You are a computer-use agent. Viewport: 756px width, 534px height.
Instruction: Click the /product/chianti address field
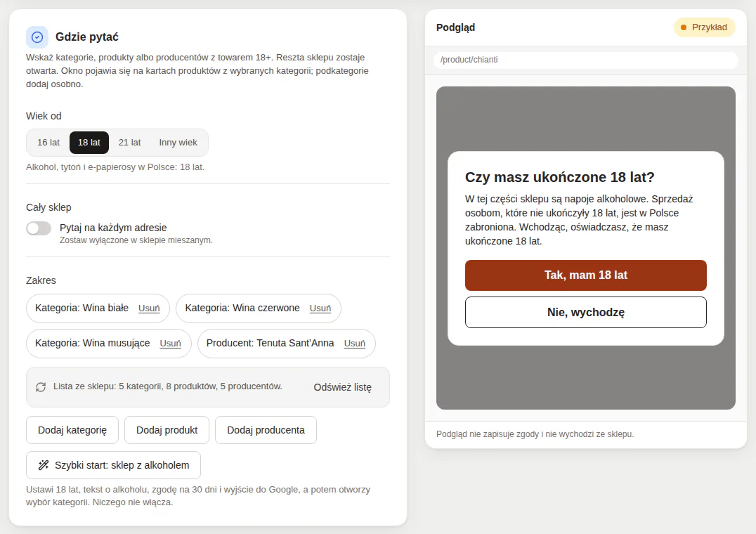586,60
